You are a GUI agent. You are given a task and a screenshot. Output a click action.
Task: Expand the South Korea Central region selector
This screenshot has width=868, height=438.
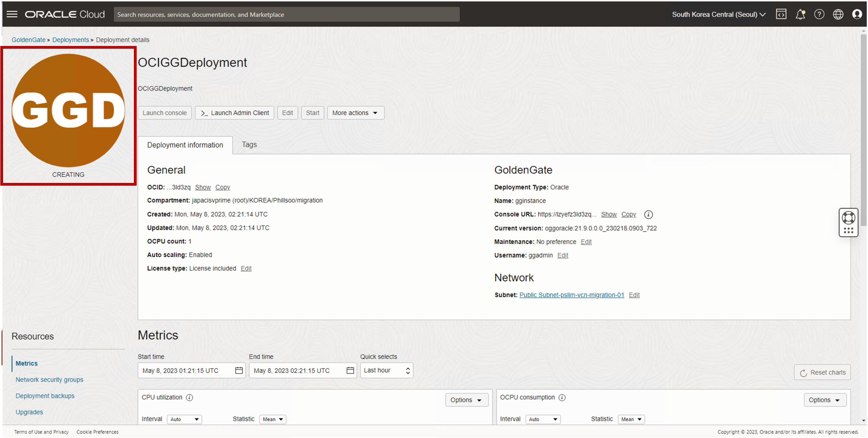point(718,14)
